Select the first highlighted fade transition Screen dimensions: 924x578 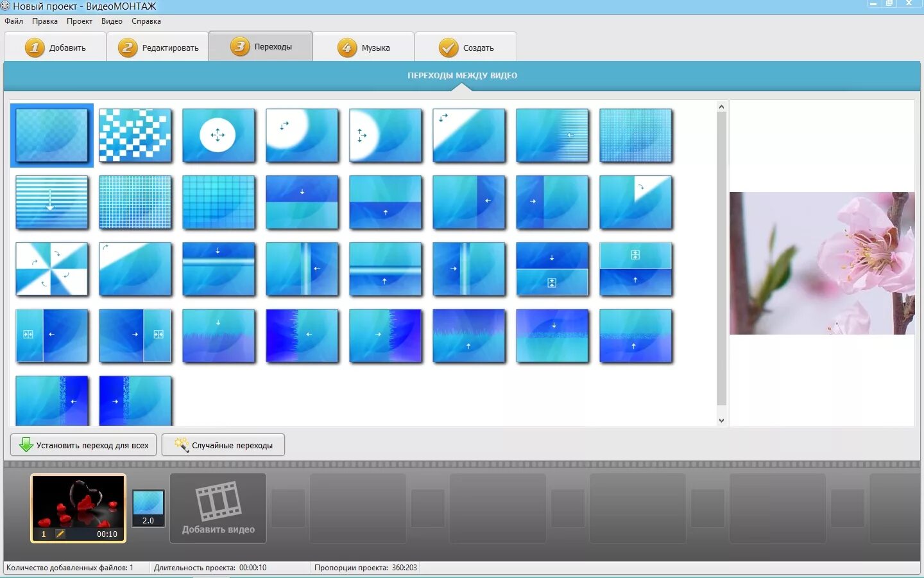(52, 136)
